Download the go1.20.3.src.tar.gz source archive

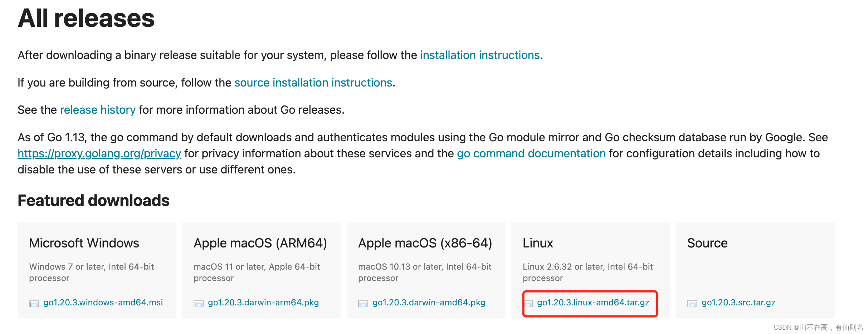tap(738, 303)
